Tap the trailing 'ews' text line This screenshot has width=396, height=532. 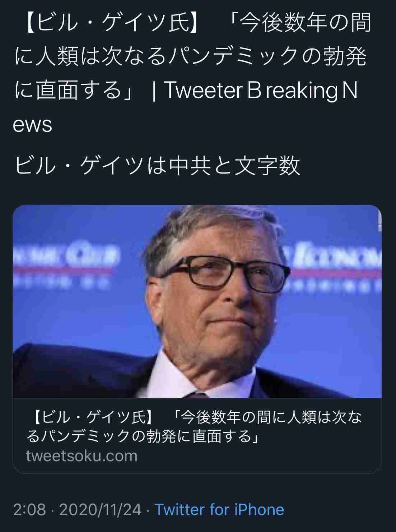tap(32, 125)
